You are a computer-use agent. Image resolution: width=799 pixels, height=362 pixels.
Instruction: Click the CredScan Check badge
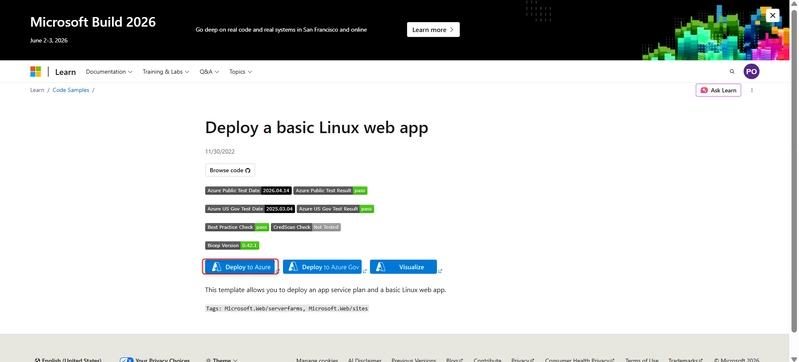click(x=306, y=227)
